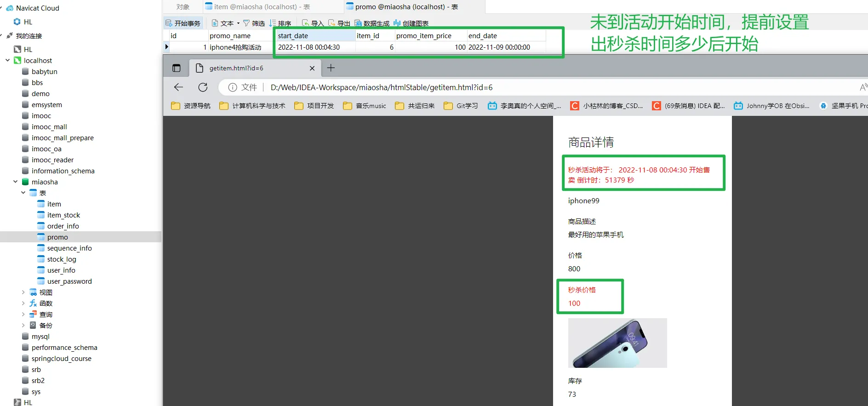The width and height of the screenshot is (868, 406).
Task: Click the 查询 queries icon
Action: [x=33, y=315]
